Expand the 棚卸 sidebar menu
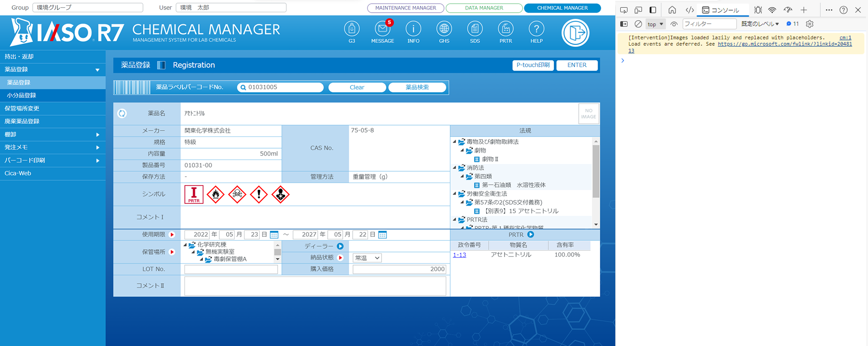868x346 pixels. click(x=52, y=135)
